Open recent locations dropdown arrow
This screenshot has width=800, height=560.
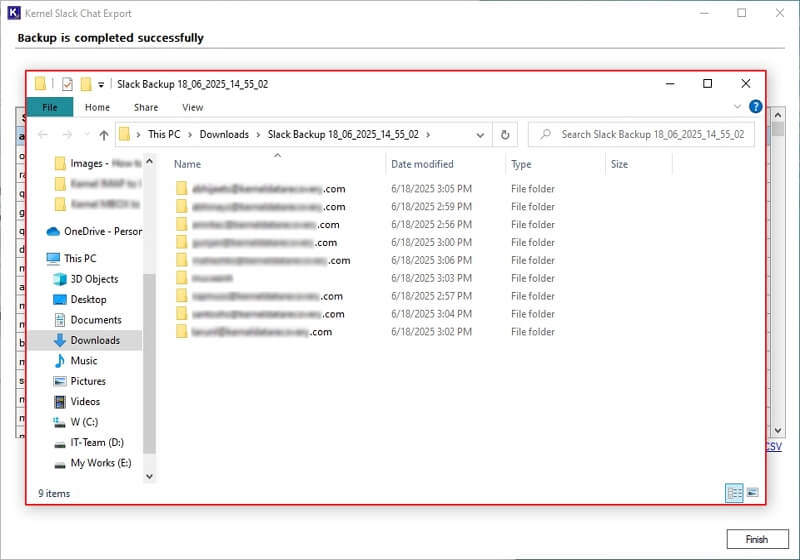click(87, 135)
